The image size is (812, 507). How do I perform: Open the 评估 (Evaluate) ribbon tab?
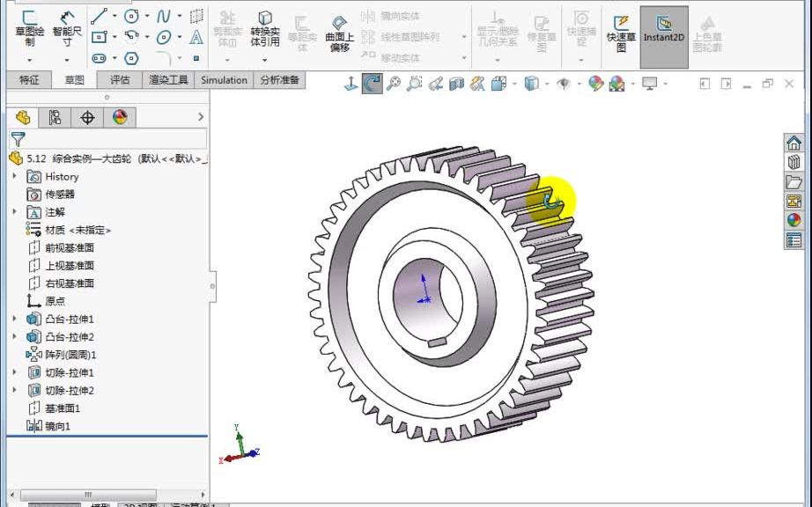pyautogui.click(x=119, y=80)
